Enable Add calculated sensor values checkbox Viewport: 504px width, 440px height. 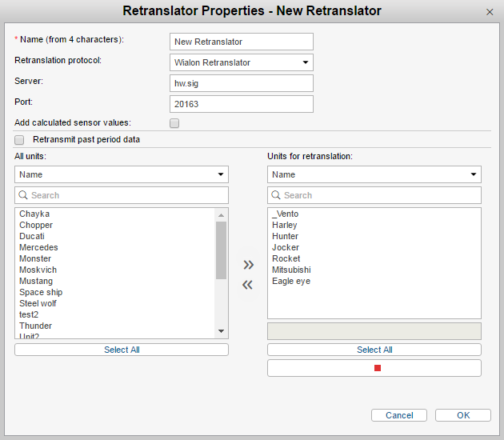174,123
